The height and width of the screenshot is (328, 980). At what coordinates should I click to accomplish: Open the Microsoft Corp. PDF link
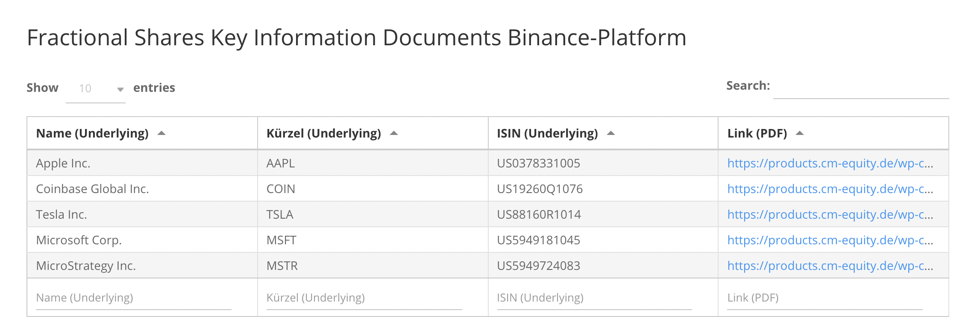point(830,240)
